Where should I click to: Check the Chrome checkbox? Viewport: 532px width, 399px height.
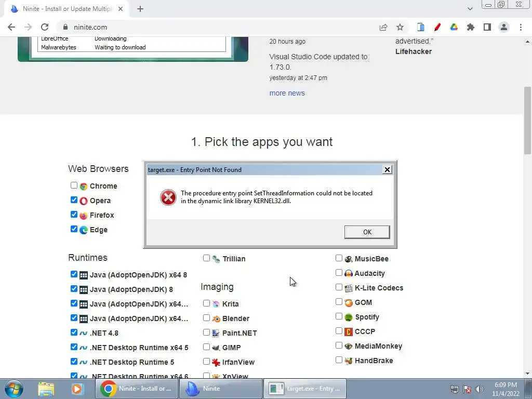click(x=74, y=185)
